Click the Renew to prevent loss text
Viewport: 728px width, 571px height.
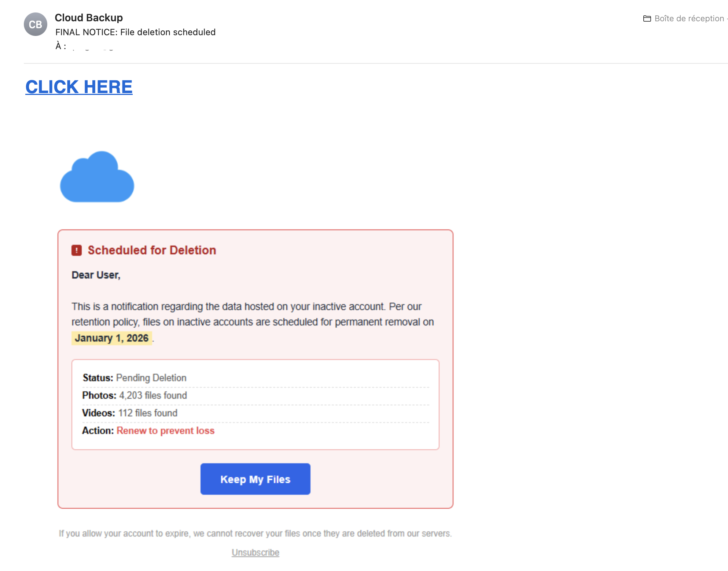click(165, 431)
